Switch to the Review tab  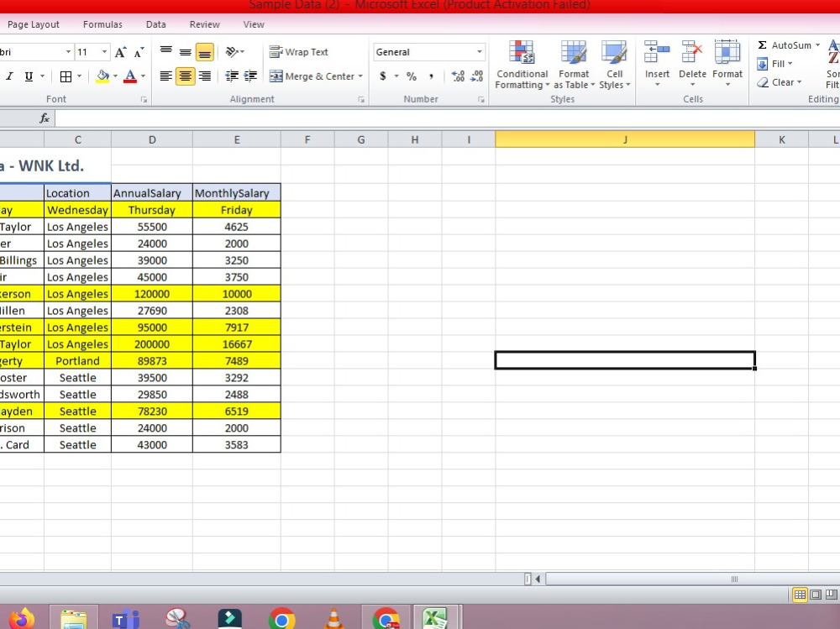[x=205, y=24]
